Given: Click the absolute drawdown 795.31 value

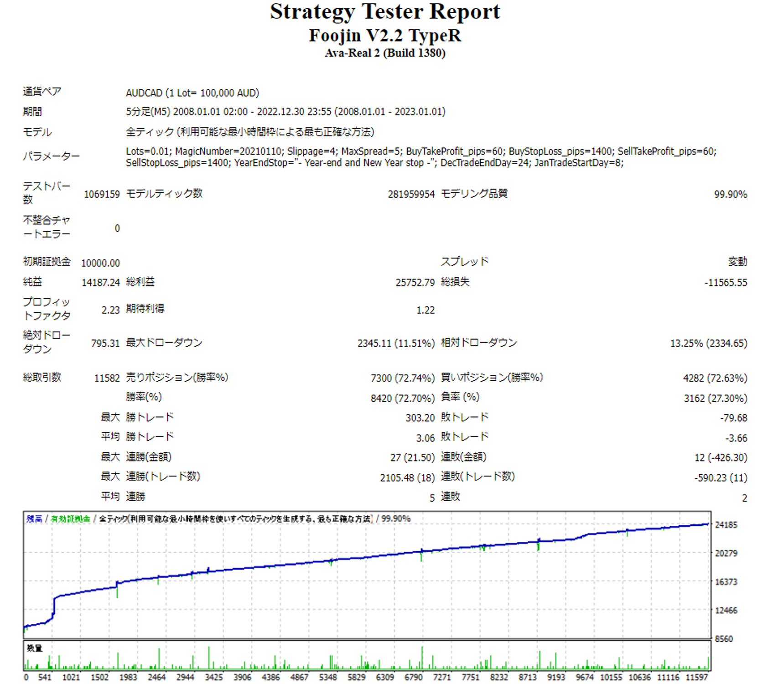Looking at the screenshot, I should (x=105, y=343).
